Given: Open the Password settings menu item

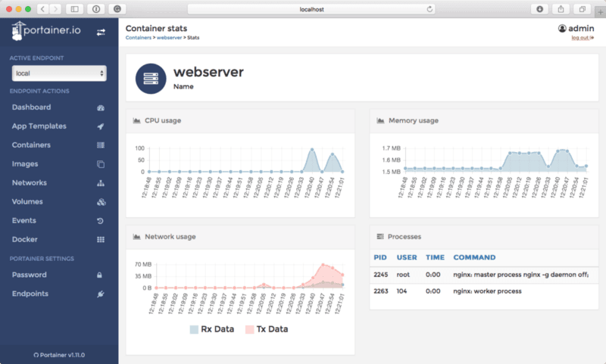Looking at the screenshot, I should 30,275.
